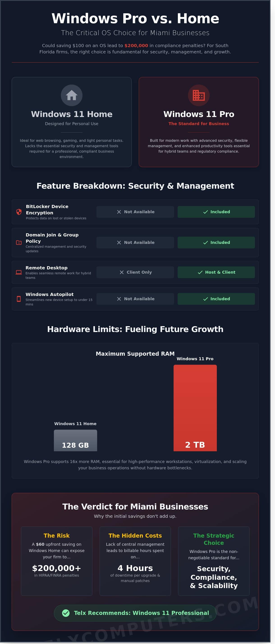Click the red building icon above Windows 11 Pro
Image resolution: width=275 pixels, height=644 pixels.
click(x=199, y=95)
